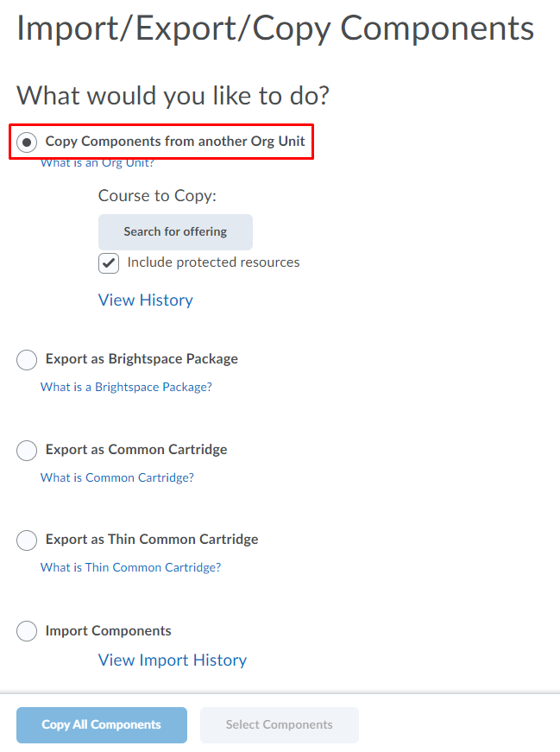Open 'What is Thin Common Cartridge?' link
Image resolution: width=560 pixels, height=752 pixels.
coord(130,568)
